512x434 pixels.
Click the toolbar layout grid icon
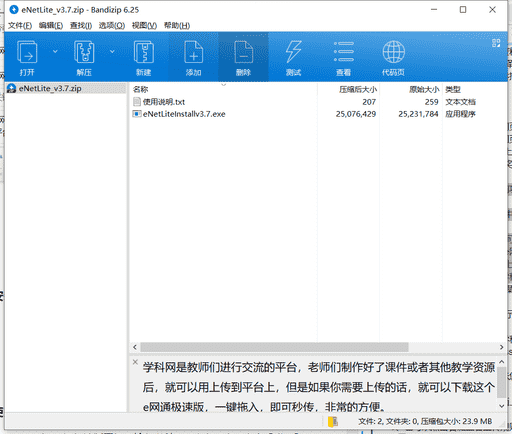coord(496,43)
